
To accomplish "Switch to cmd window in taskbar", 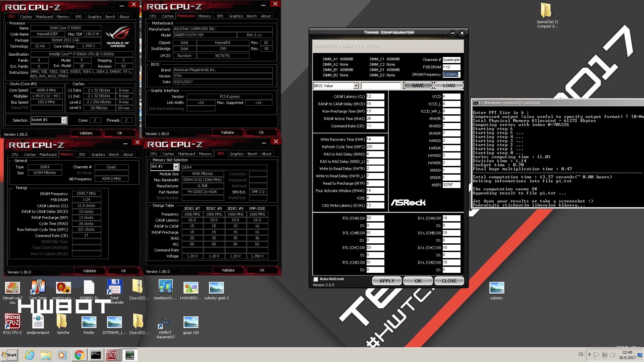I will point(96,355).
